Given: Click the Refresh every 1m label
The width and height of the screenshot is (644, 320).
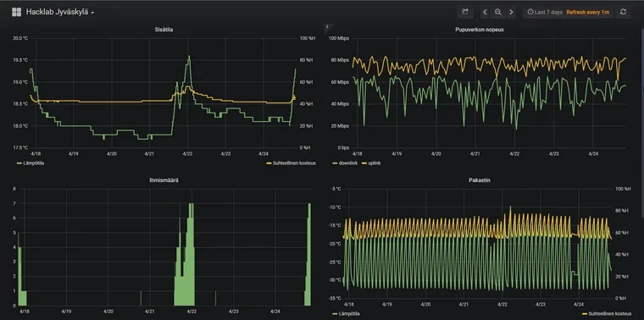Looking at the screenshot, I should point(588,13).
